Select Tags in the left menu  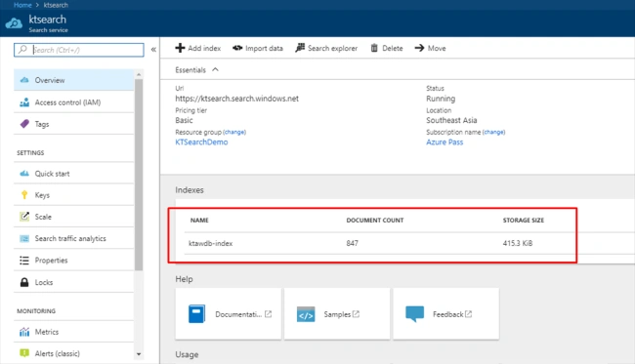[73, 124]
